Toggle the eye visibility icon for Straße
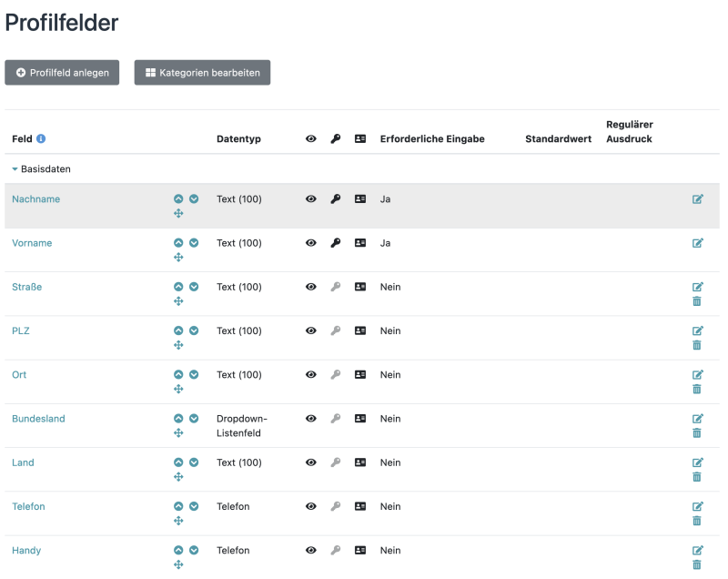The image size is (728, 579). pyautogui.click(x=311, y=287)
